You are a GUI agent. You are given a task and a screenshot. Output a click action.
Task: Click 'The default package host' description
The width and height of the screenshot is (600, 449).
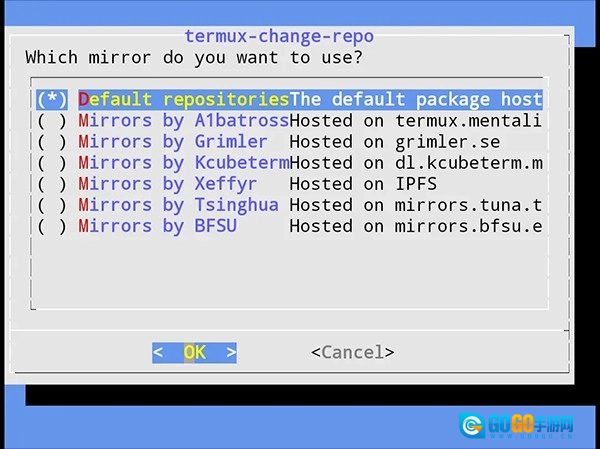(415, 100)
